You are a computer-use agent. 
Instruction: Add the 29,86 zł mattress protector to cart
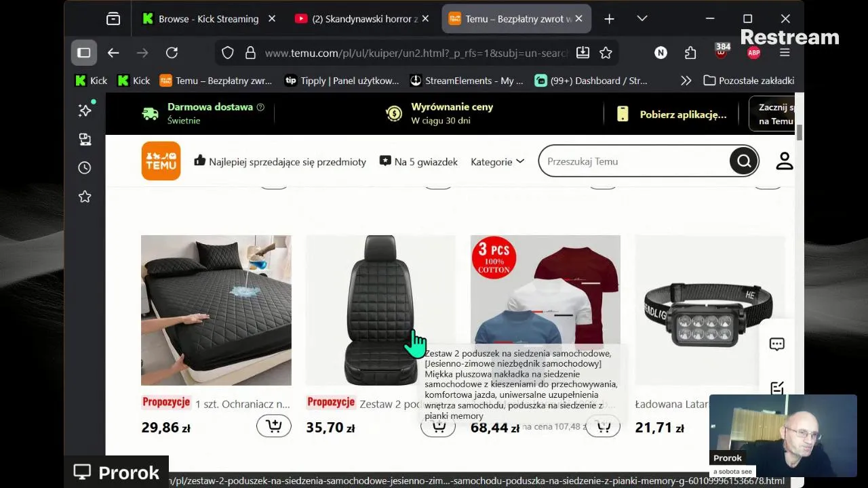[274, 426]
